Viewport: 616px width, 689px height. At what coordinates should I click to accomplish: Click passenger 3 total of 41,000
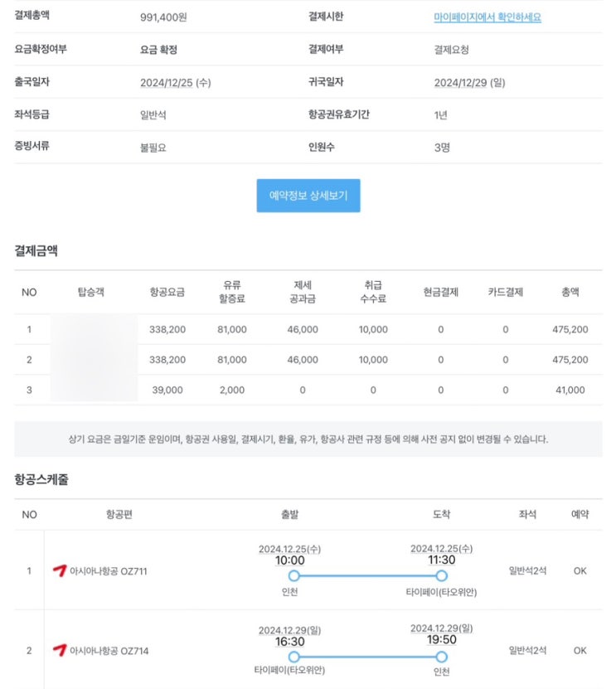coord(570,391)
